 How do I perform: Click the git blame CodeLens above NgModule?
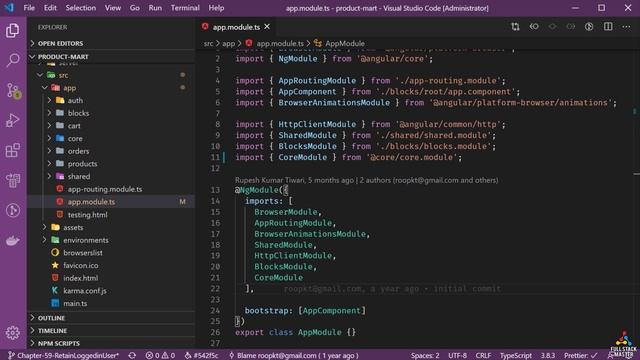(366, 180)
